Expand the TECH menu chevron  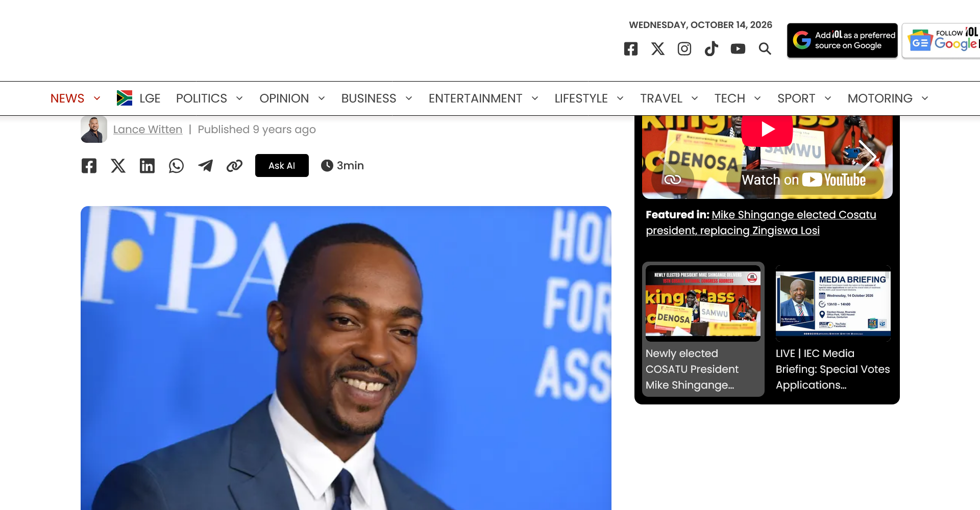[x=757, y=98]
